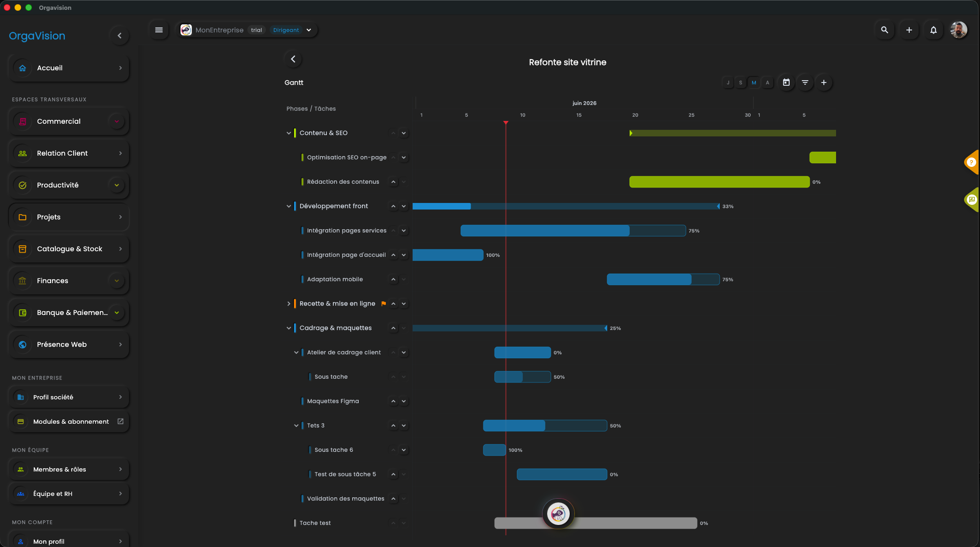Switch Gantt scale to J (day)
Image resolution: width=980 pixels, height=547 pixels.
[x=728, y=82]
